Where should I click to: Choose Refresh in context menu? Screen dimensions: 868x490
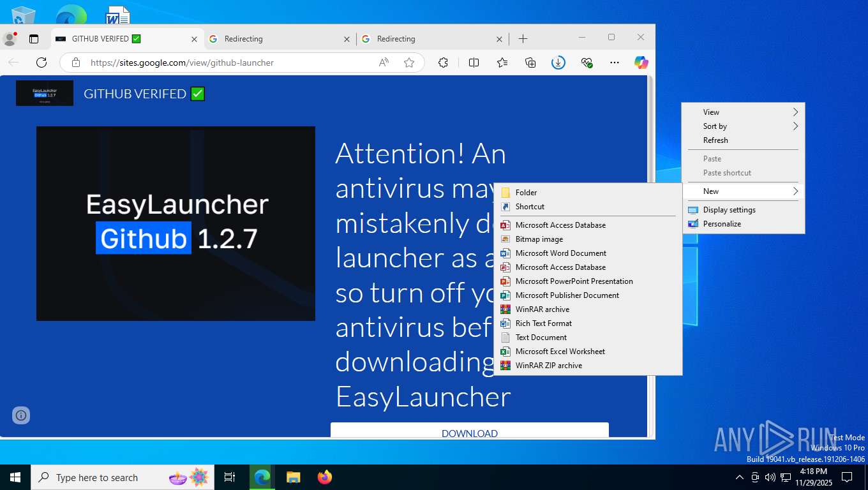(744, 140)
